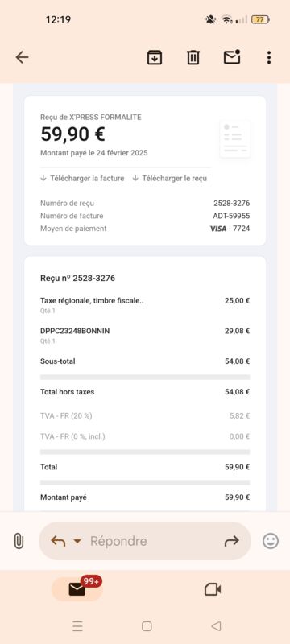Open recent apps via three-line navigation button

pos(77,626)
